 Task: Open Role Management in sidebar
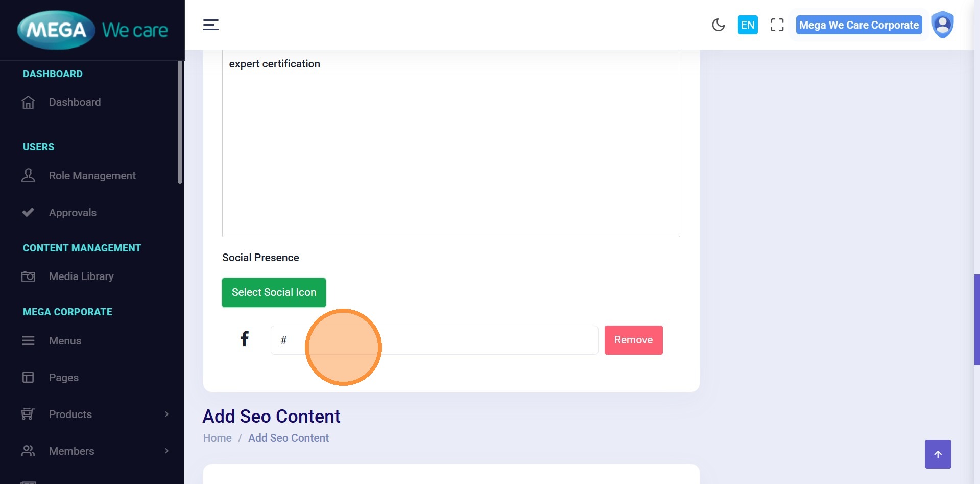pos(92,176)
